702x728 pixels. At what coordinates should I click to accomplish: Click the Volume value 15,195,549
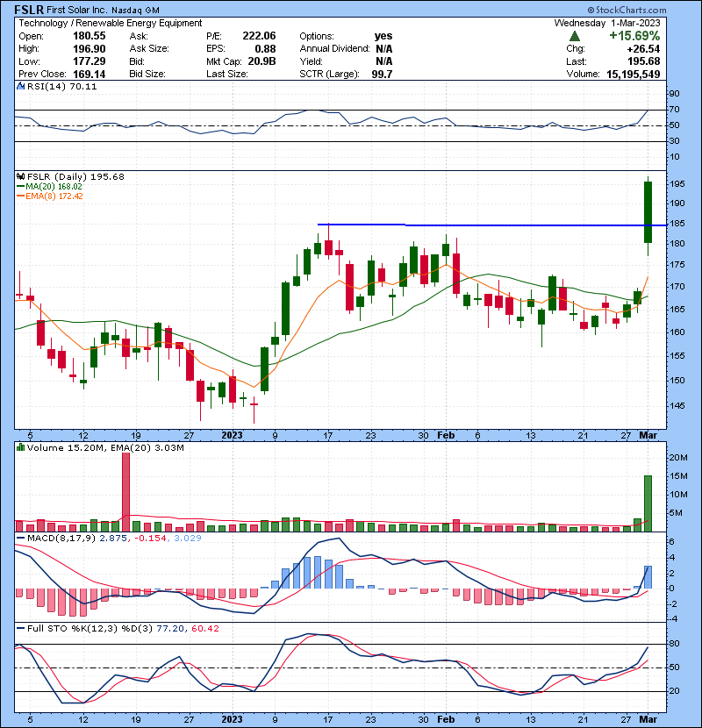[634, 75]
